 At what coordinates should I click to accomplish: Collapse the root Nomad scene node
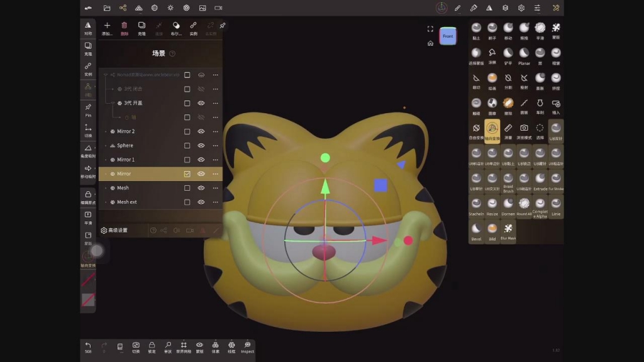coord(106,75)
